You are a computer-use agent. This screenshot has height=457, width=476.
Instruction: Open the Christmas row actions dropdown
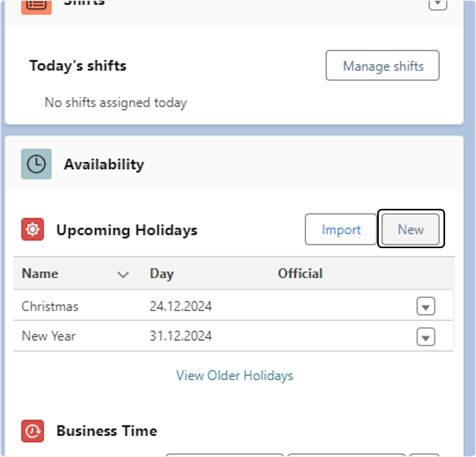click(x=426, y=307)
